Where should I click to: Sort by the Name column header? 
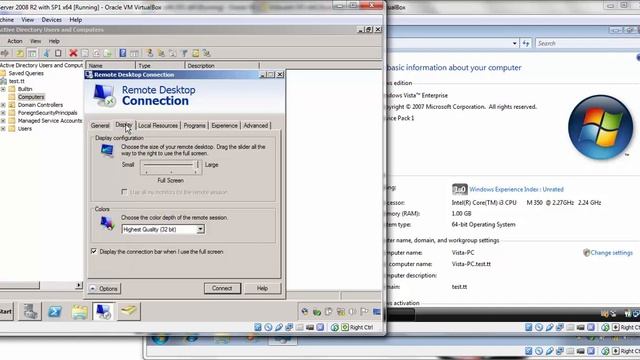click(110, 65)
